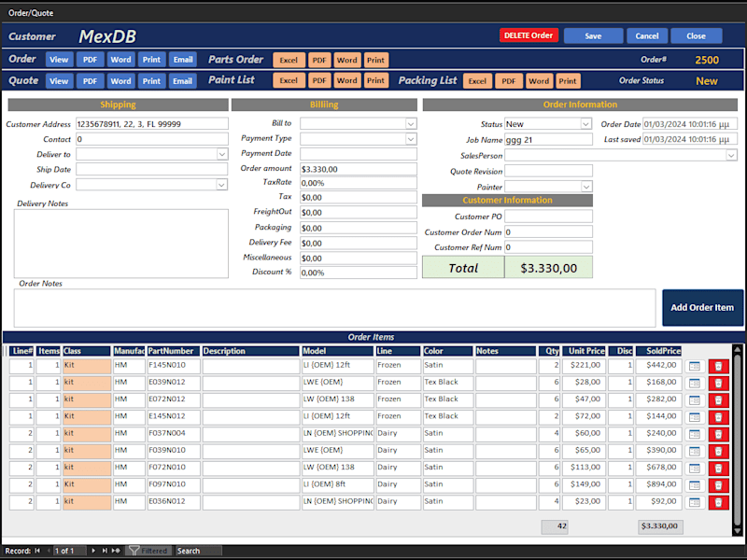Expand the Deliver to dropdown

click(222, 154)
